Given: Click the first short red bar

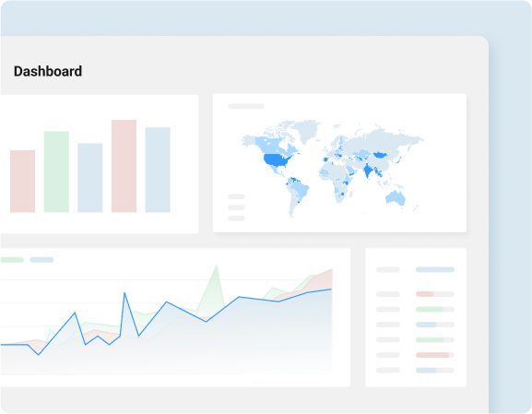Looking at the screenshot, I should tap(22, 182).
